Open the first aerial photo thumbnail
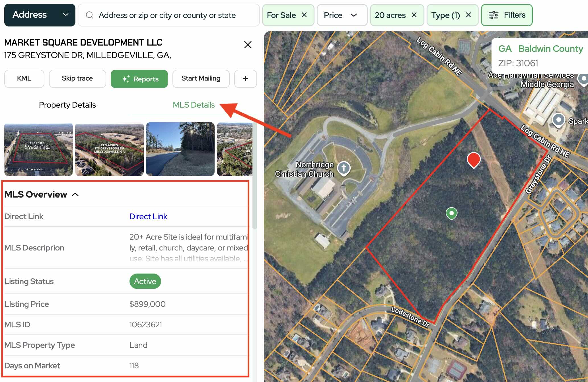Viewport: 588px width, 382px height. click(x=38, y=149)
